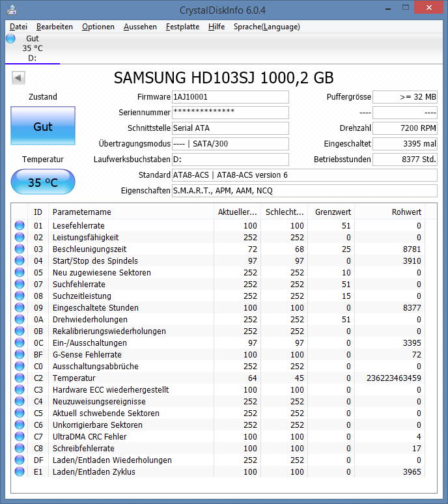Click status orb for Start/Stop des Spindels
Screen dimensions: 448x504
[20, 260]
